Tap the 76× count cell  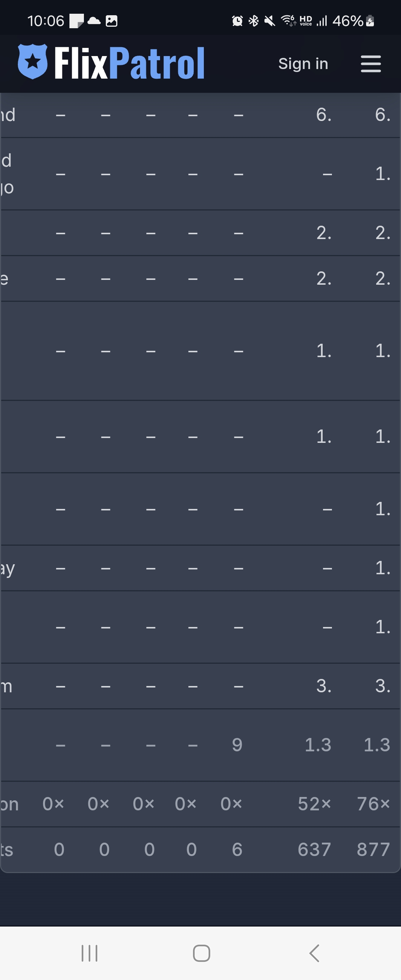click(x=373, y=804)
